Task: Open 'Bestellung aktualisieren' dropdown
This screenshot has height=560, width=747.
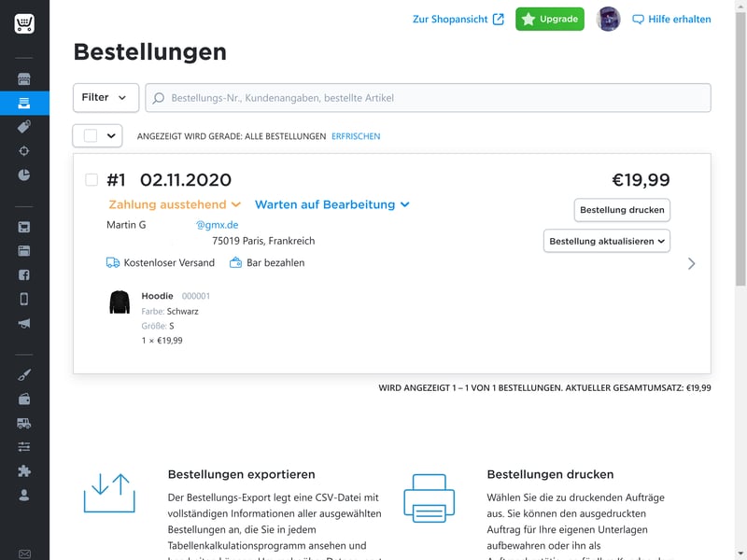Action: pyautogui.click(x=607, y=242)
